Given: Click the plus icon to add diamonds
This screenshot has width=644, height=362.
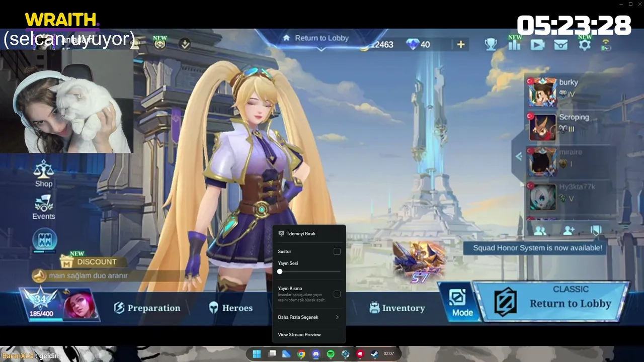Looking at the screenshot, I should pyautogui.click(x=460, y=45).
